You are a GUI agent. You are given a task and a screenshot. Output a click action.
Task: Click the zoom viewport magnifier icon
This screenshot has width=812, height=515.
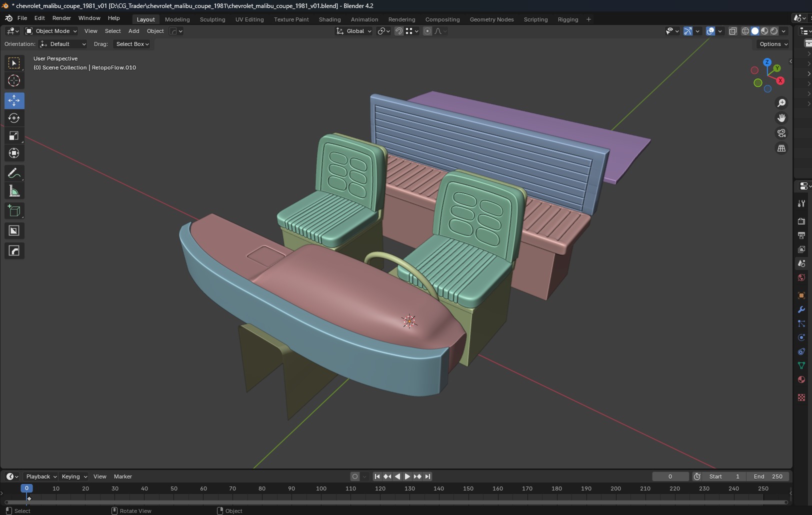781,103
